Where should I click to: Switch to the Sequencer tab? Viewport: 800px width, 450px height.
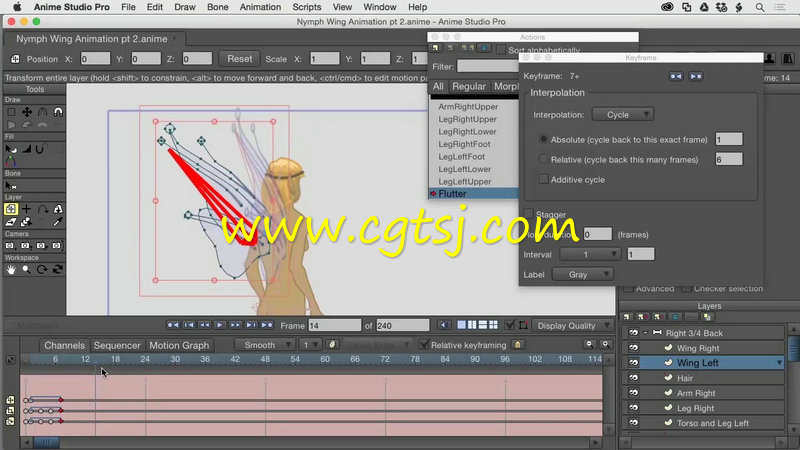click(x=117, y=345)
